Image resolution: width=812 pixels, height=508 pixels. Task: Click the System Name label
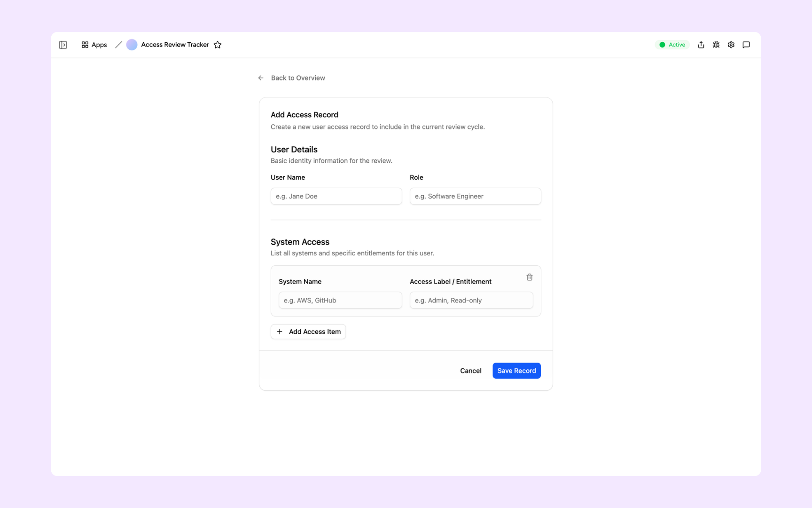coord(300,282)
